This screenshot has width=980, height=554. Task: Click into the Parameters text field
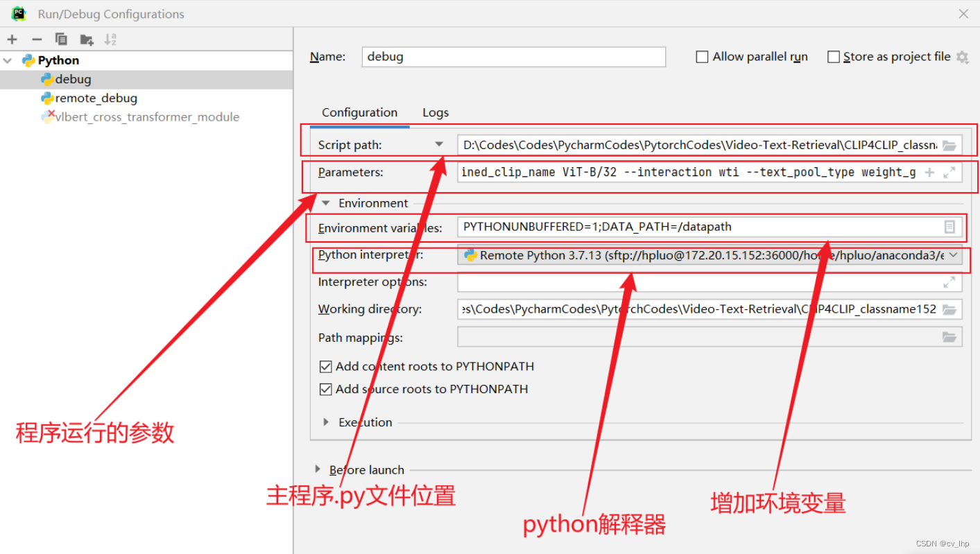(688, 172)
